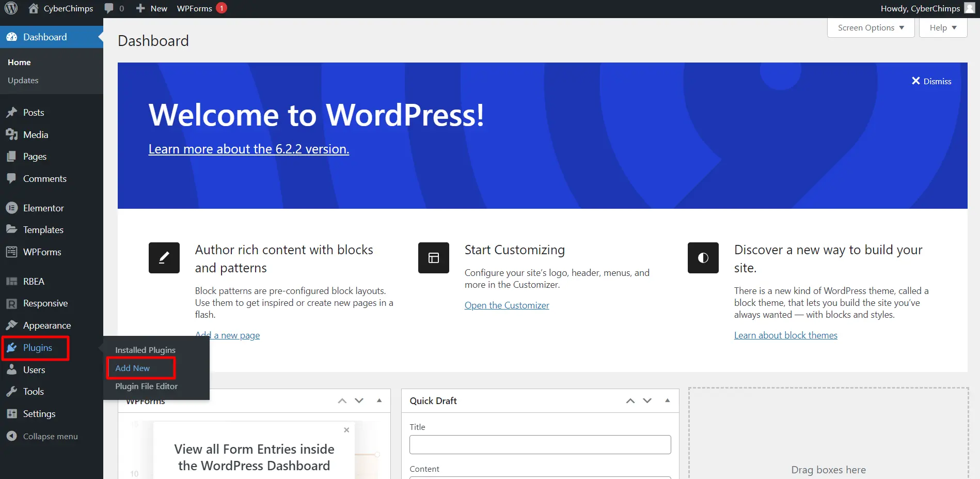980x479 pixels.
Task: Click the Responsive R icon
Action: coord(12,303)
